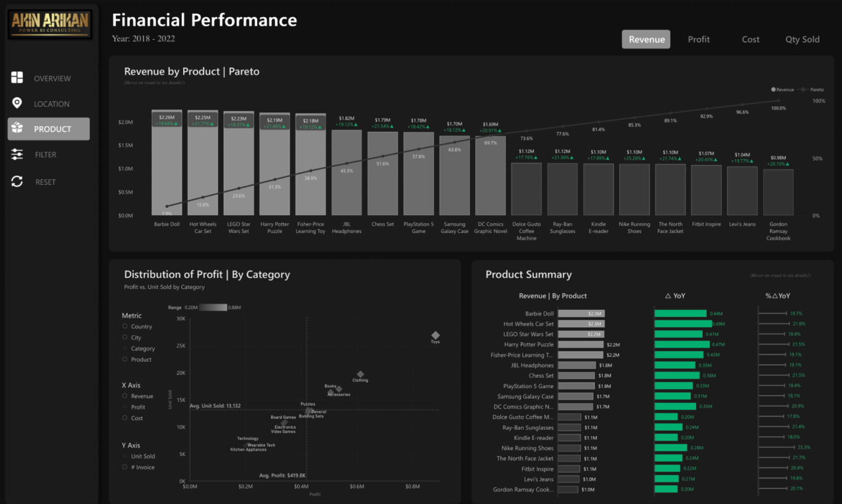
Task: Open OVERVIEW in the sidebar
Action: [52, 78]
